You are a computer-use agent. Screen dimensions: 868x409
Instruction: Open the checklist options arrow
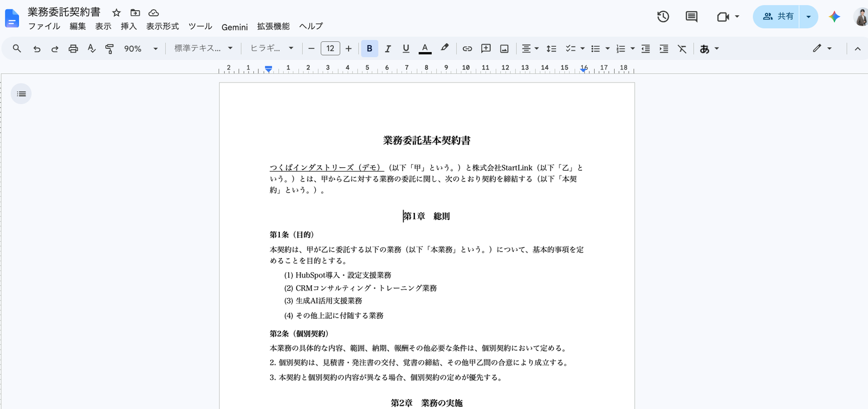click(583, 48)
